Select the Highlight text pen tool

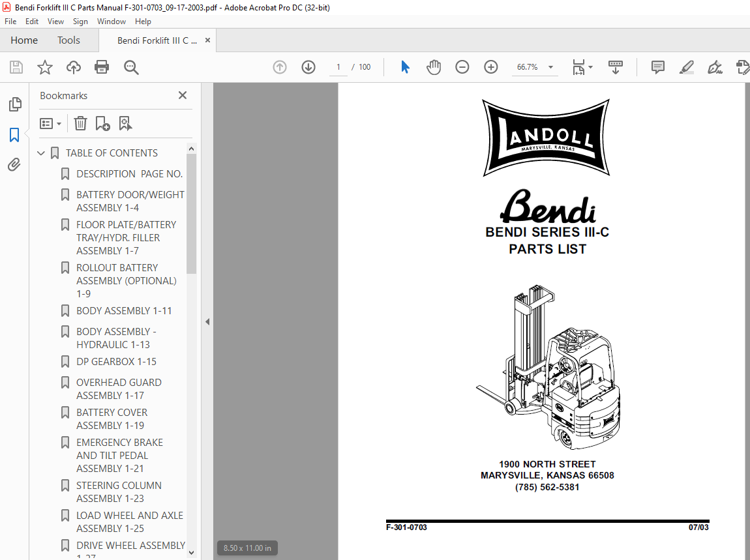click(x=686, y=67)
